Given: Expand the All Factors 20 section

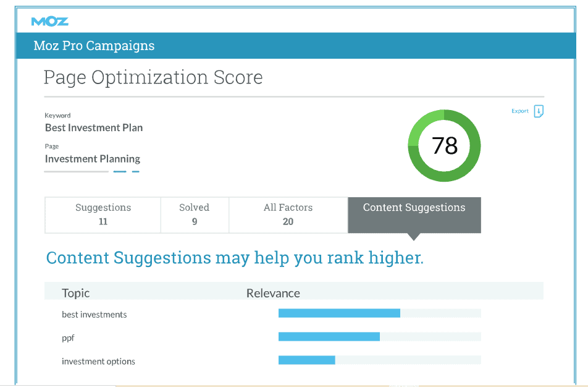Looking at the screenshot, I should point(288,215).
